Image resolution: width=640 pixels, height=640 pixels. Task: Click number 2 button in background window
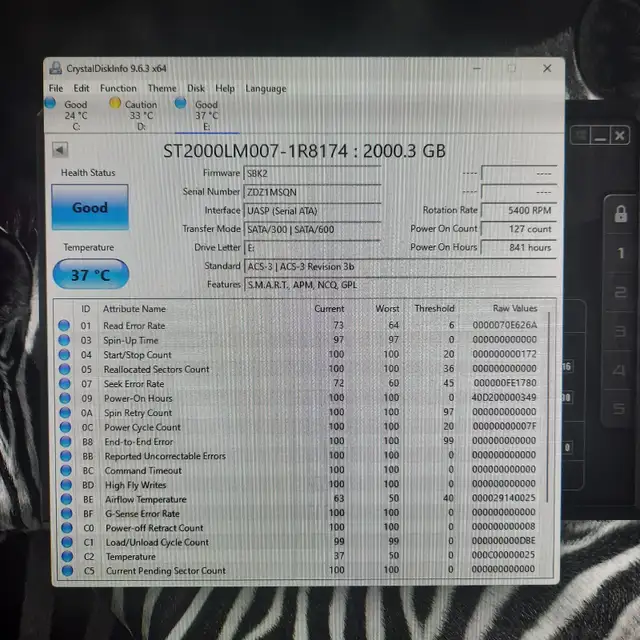click(x=620, y=292)
